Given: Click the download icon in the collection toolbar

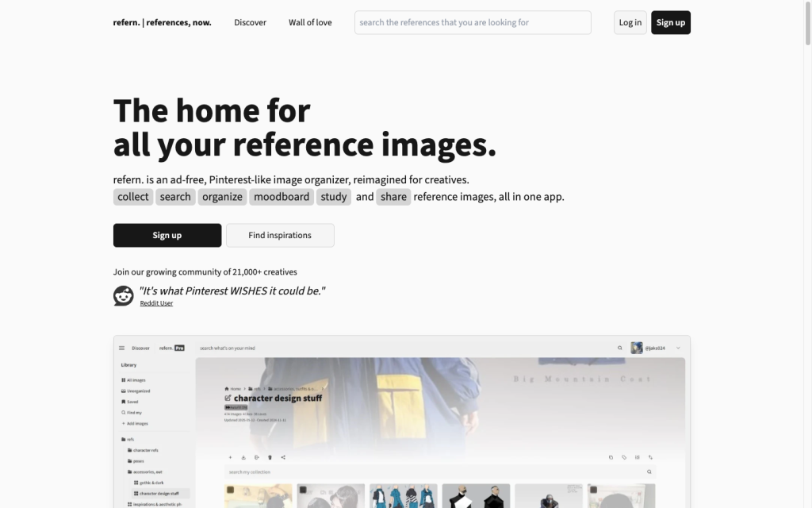Looking at the screenshot, I should 243,457.
